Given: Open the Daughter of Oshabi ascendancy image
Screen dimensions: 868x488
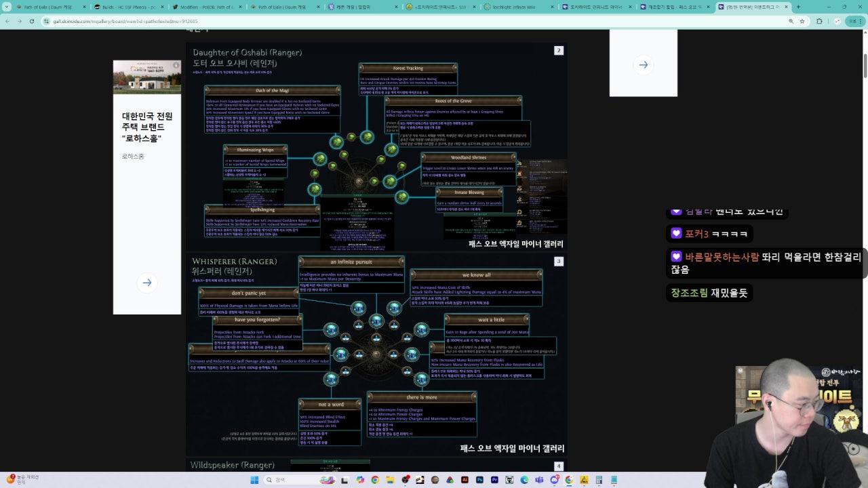Looking at the screenshot, I should coord(376,147).
